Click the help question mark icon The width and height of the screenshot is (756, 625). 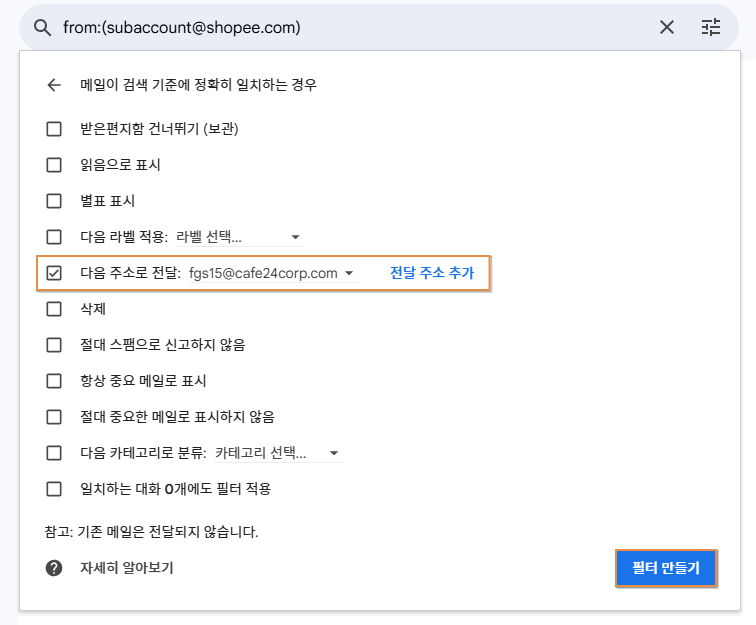pos(54,568)
